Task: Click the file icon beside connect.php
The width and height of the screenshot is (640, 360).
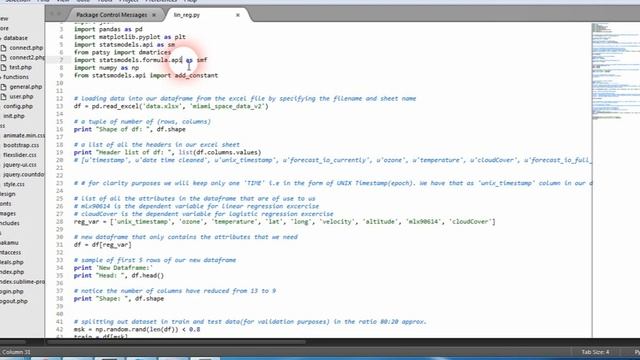Action: click(3, 48)
